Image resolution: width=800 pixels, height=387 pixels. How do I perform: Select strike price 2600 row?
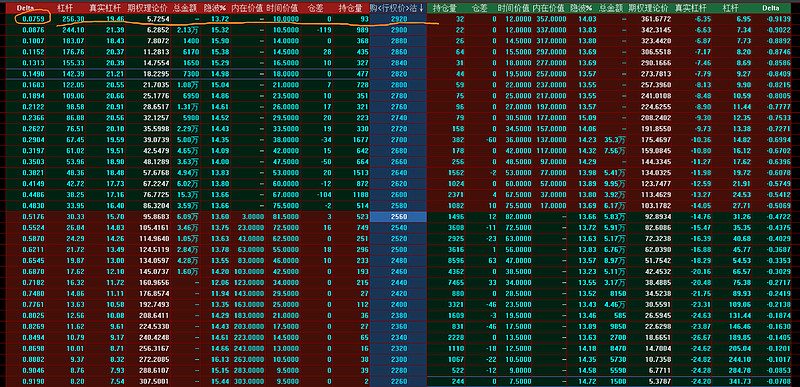[398, 194]
